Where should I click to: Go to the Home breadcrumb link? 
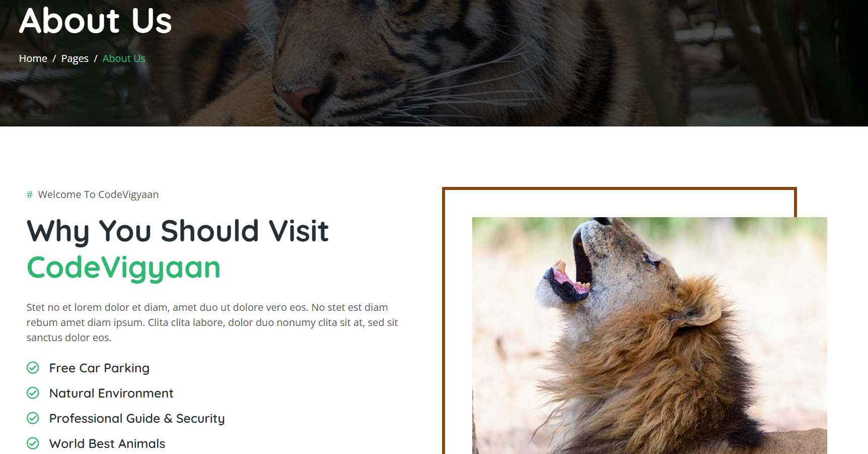pos(33,58)
